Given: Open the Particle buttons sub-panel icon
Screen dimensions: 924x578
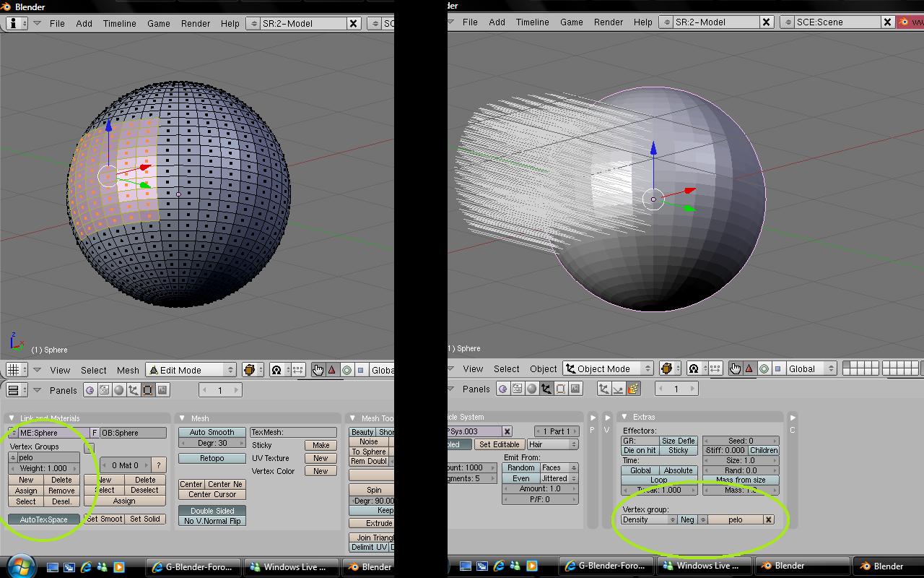Looking at the screenshot, I should coord(633,389).
